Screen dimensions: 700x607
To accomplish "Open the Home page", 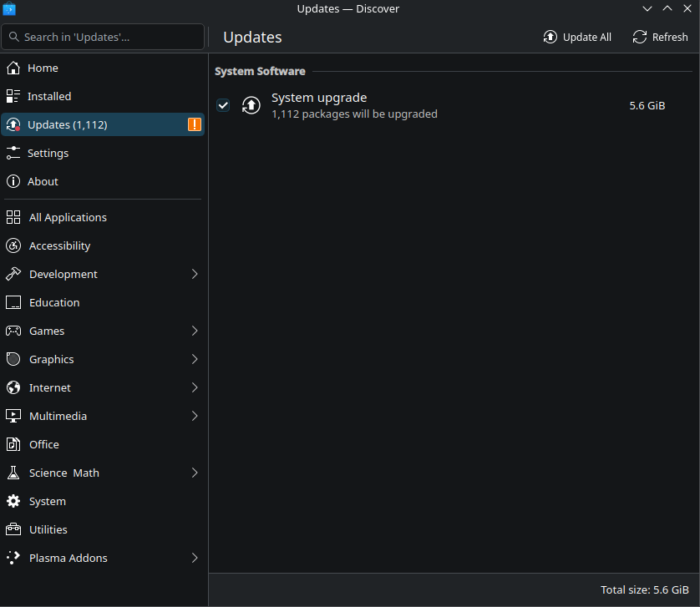I will [x=103, y=68].
